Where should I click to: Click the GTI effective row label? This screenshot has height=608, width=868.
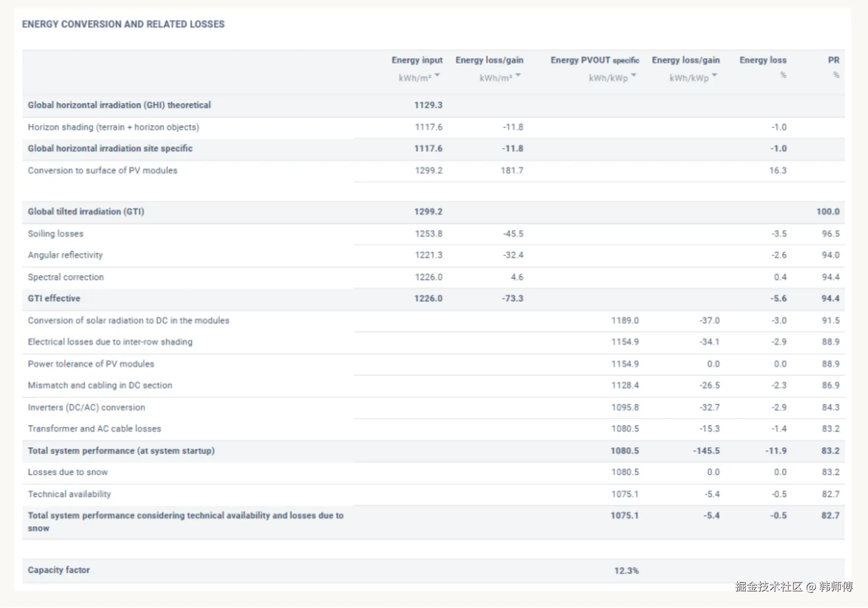pyautogui.click(x=54, y=298)
